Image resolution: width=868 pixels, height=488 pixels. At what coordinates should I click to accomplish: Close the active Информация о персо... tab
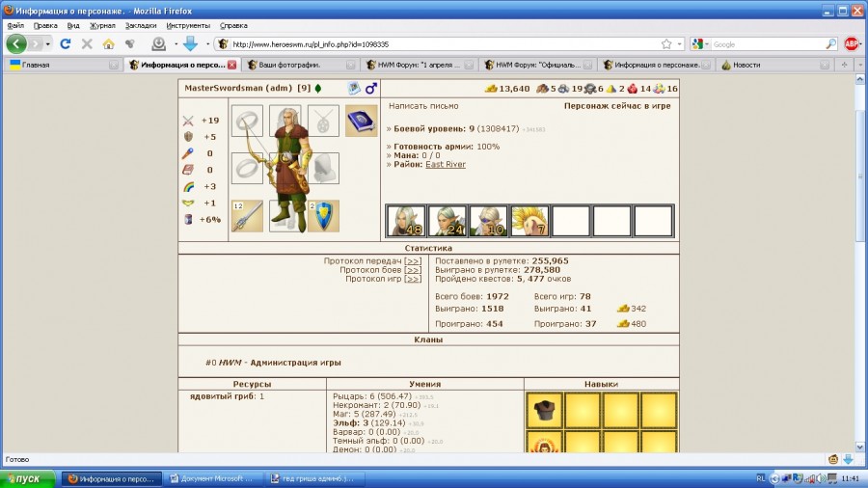point(231,65)
